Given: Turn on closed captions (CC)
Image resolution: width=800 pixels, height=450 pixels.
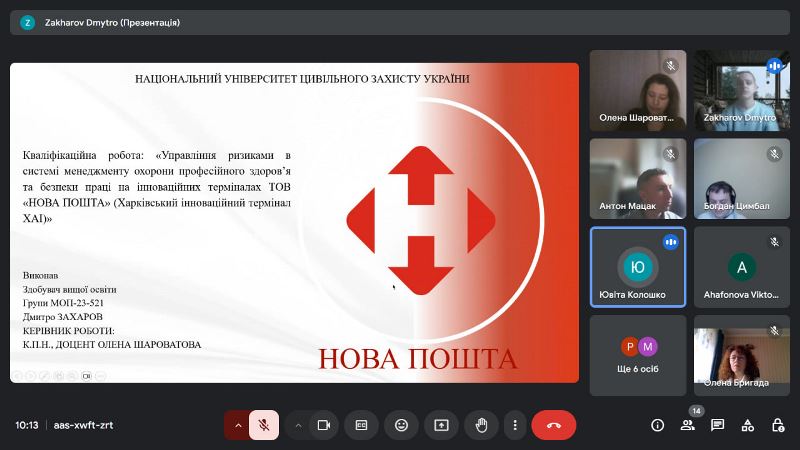Looking at the screenshot, I should click(361, 425).
